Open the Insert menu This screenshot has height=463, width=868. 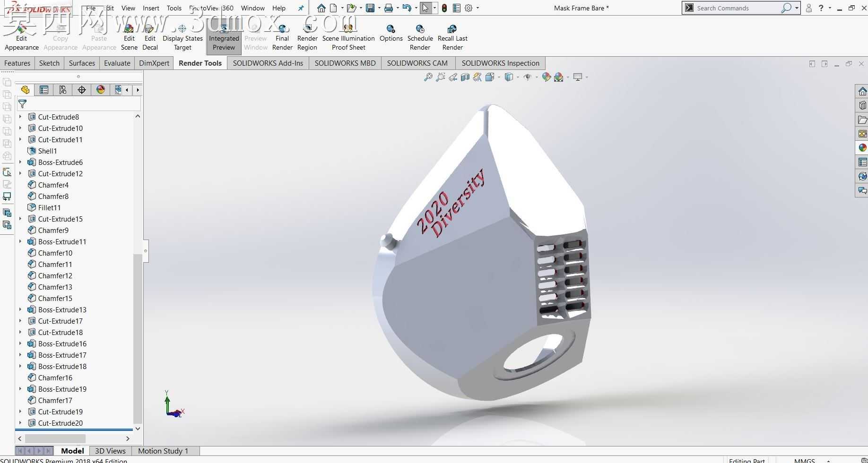click(x=151, y=8)
